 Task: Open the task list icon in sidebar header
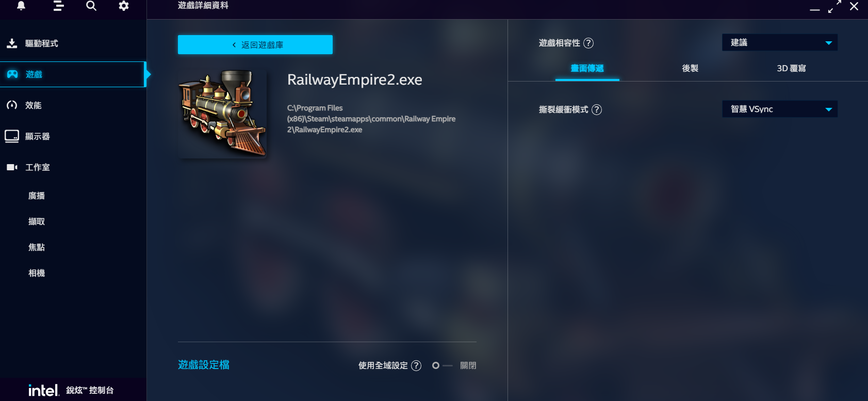pos(59,6)
